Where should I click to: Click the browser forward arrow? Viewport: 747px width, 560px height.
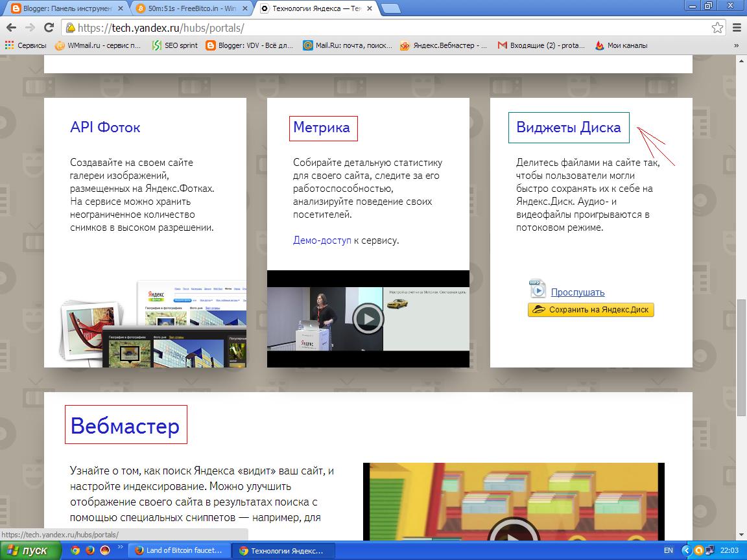[x=30, y=28]
